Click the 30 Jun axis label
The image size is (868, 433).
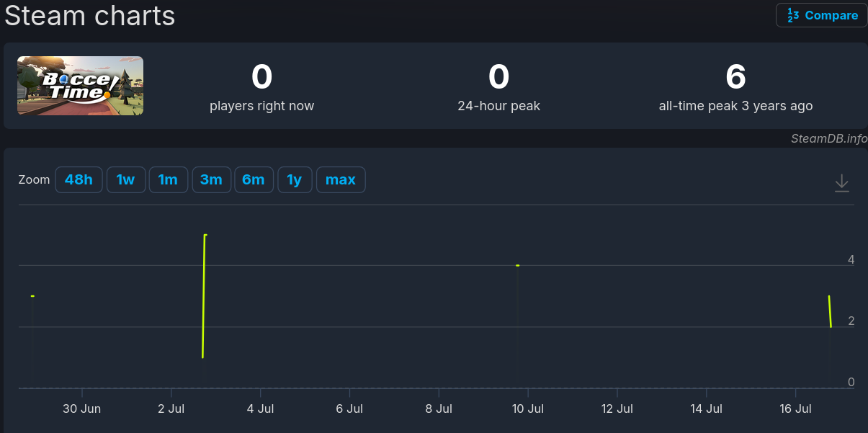[x=82, y=409]
